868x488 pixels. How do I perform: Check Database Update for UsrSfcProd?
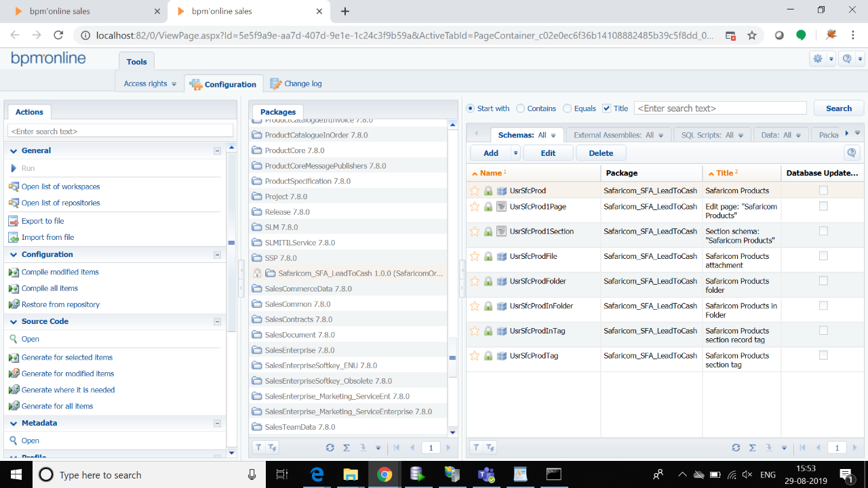click(x=823, y=190)
